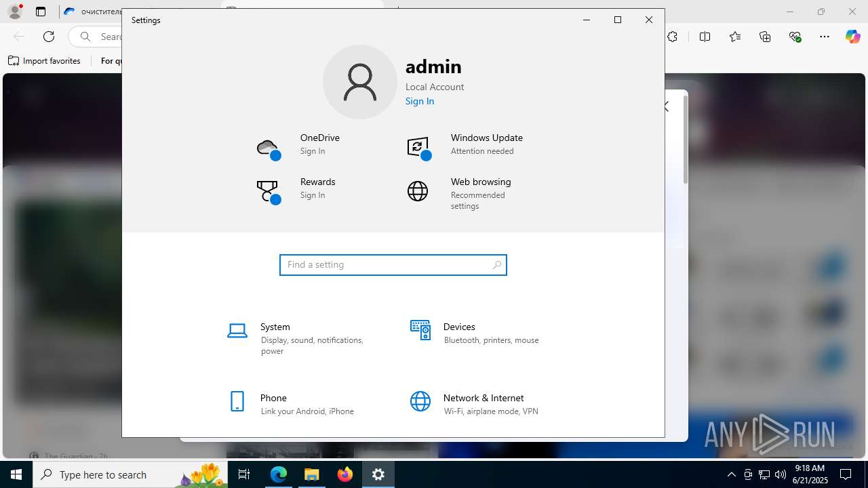Click the Find a setting search box

point(393,265)
